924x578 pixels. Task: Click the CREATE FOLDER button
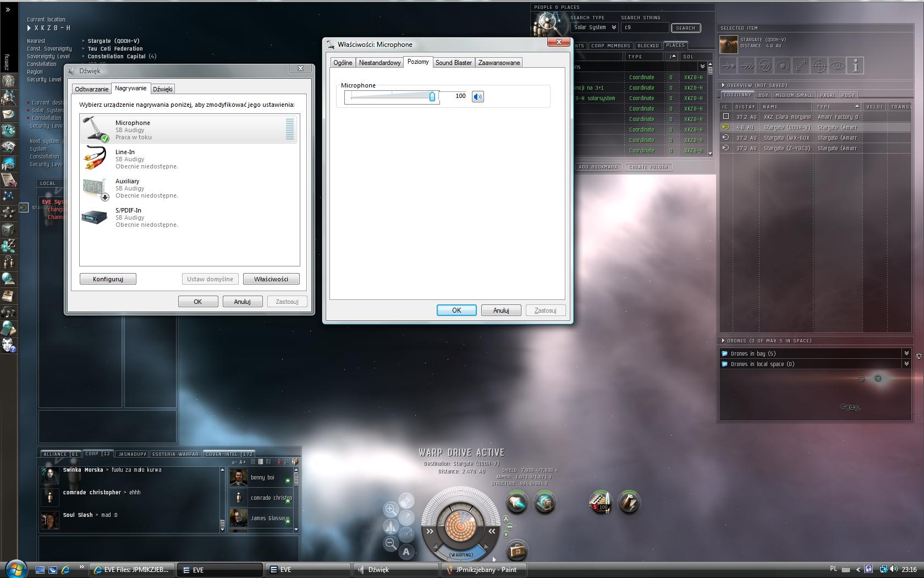coord(648,167)
